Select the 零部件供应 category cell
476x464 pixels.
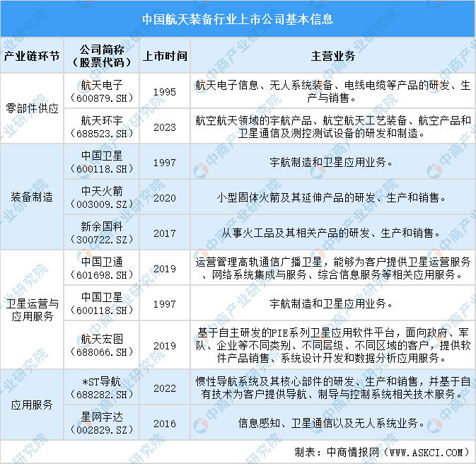point(32,108)
